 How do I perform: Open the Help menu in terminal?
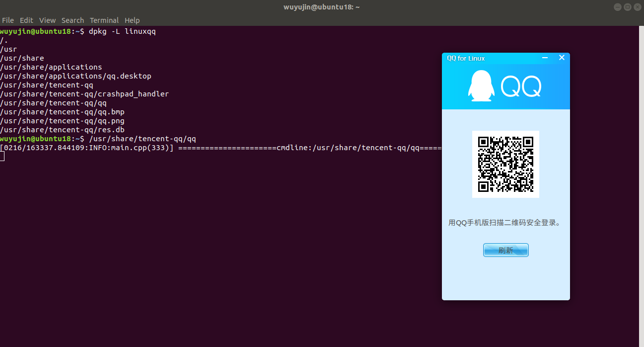coord(132,20)
